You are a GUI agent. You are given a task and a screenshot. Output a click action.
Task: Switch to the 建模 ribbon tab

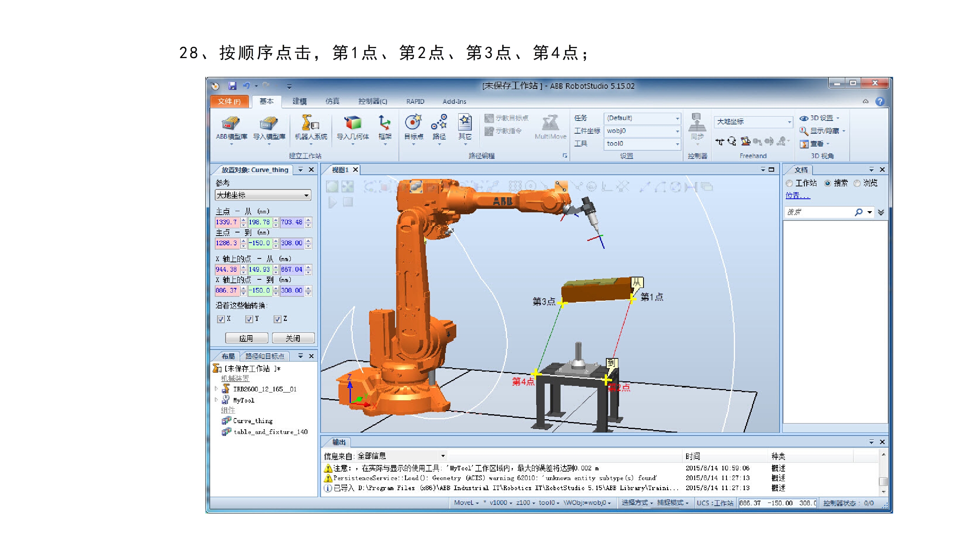coord(299,102)
